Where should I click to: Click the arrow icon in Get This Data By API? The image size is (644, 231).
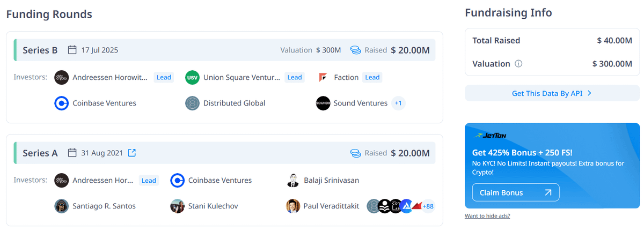click(589, 93)
